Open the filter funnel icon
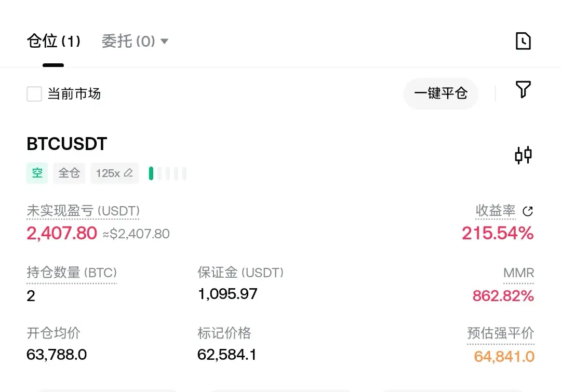561x392 pixels. coord(523,89)
